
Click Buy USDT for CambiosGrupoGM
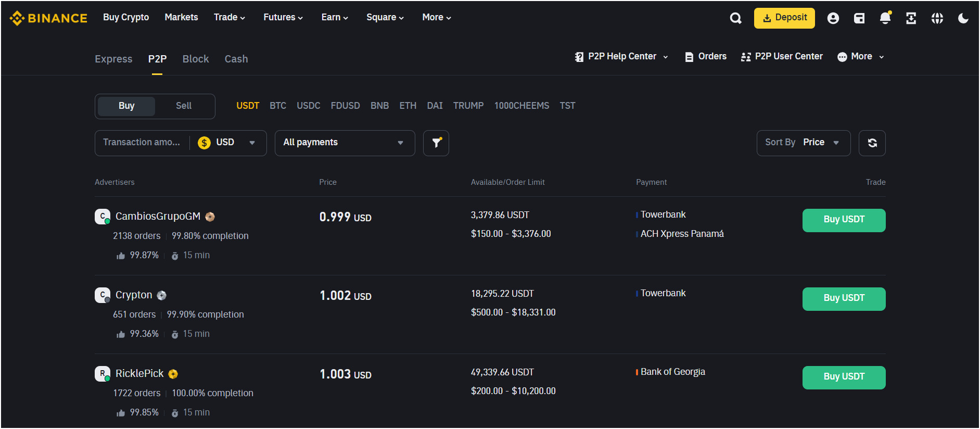(843, 220)
